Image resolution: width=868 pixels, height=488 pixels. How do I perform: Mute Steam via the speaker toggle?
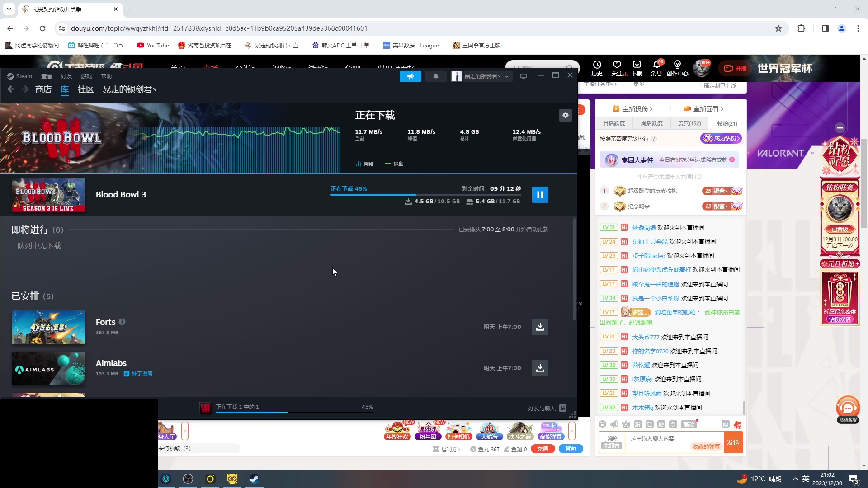coord(410,76)
